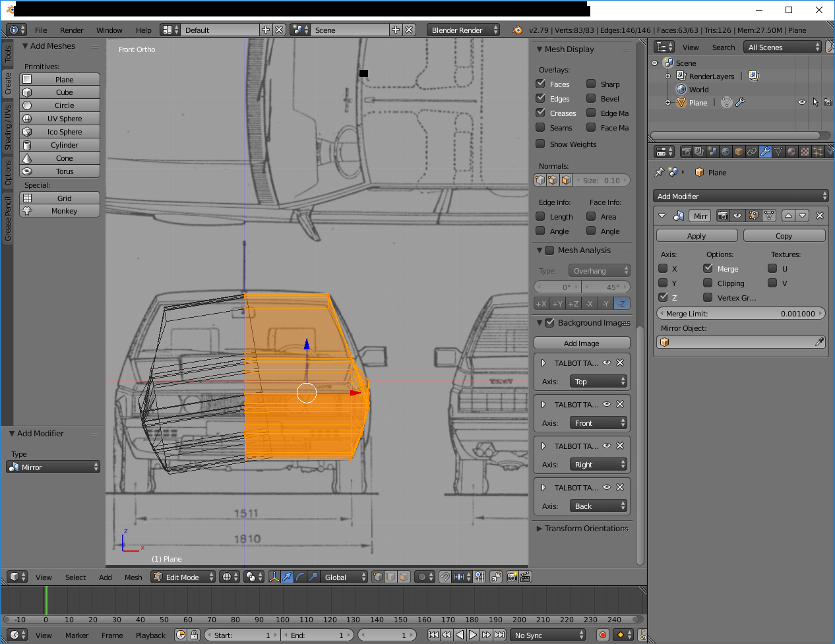This screenshot has height=644, width=835.
Task: Open the World properties globe icon
Action: 726,152
